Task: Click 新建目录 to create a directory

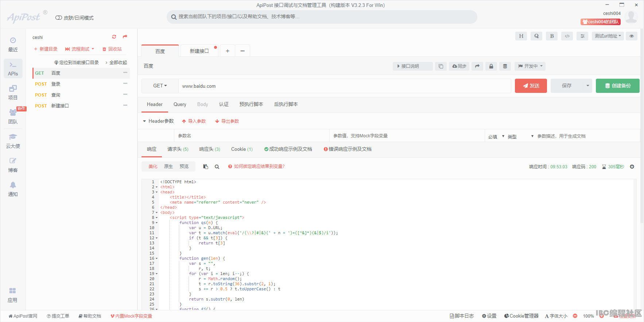Action: click(46, 49)
